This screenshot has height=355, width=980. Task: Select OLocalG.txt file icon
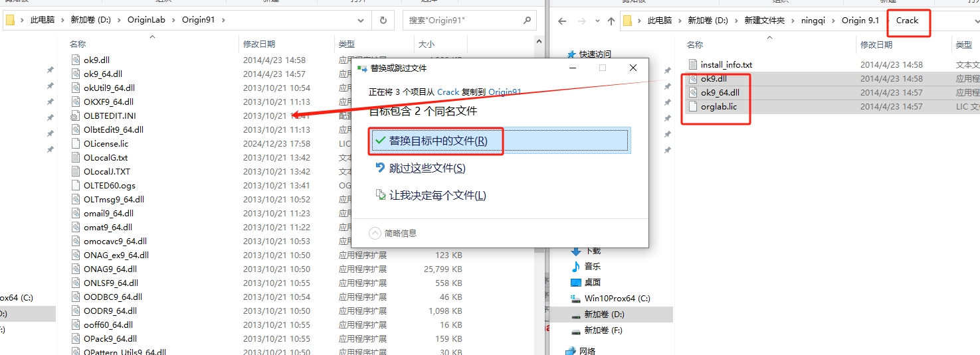76,157
